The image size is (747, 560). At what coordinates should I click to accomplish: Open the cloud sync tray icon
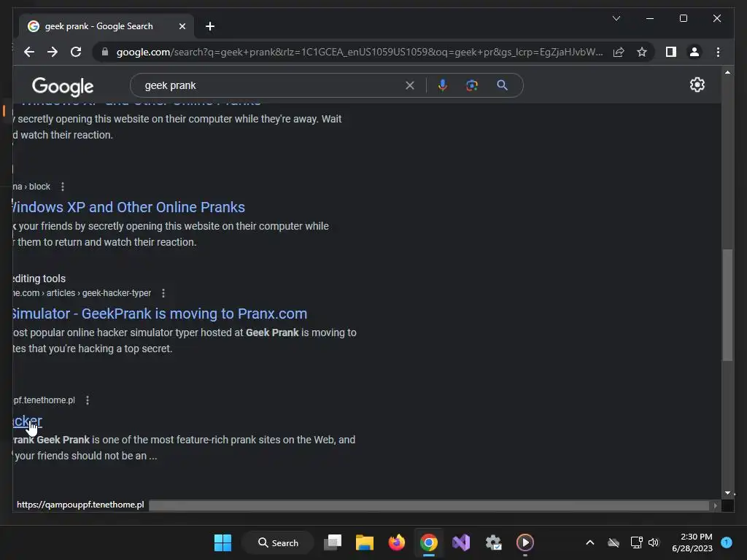tap(614, 542)
